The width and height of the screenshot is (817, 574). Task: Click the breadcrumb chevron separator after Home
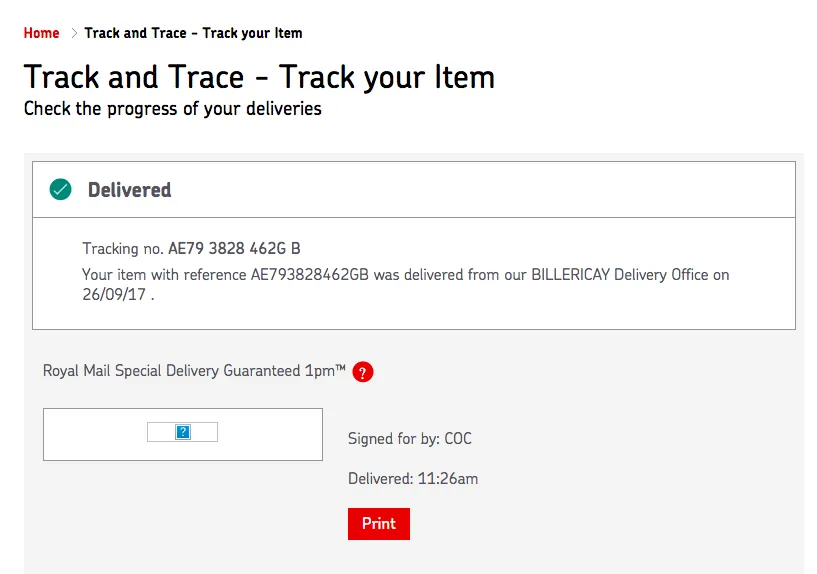[73, 33]
